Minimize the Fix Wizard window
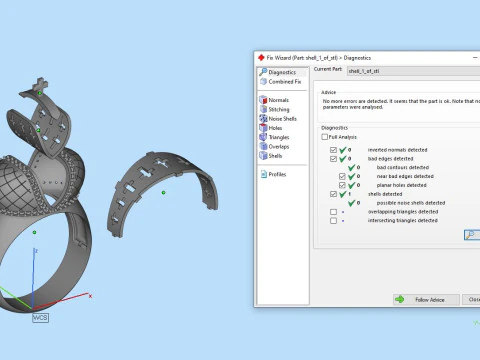 (475, 58)
